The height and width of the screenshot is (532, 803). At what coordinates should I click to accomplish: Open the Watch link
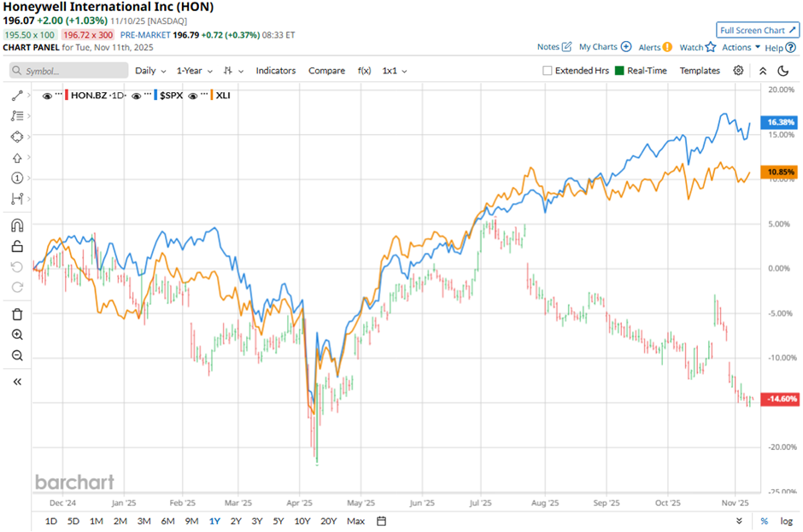[x=691, y=47]
